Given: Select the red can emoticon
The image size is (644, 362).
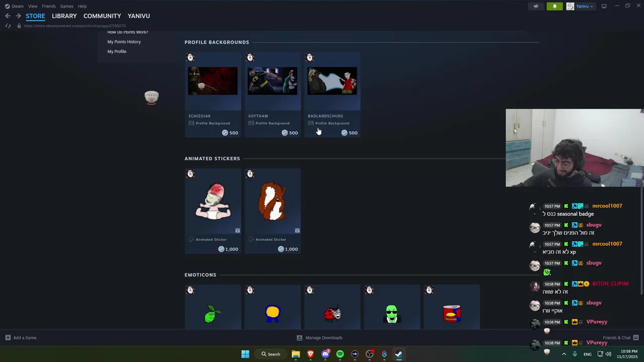Looking at the screenshot, I should 452,314.
